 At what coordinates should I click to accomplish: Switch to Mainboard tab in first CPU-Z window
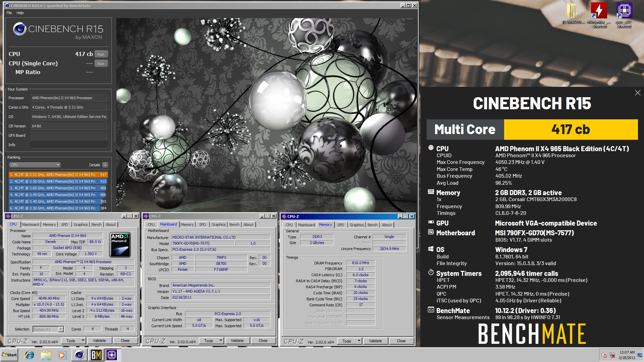click(x=31, y=225)
